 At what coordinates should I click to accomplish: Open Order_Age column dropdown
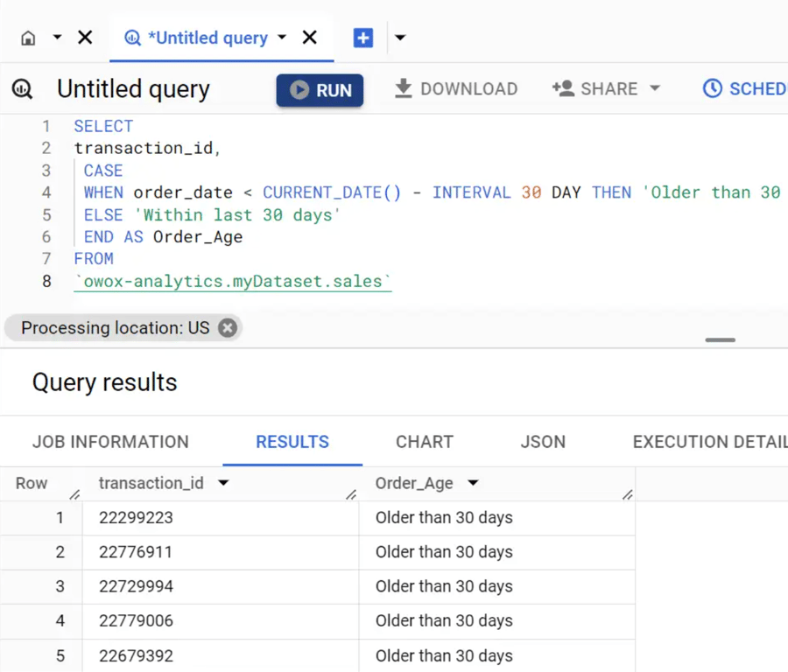[473, 483]
